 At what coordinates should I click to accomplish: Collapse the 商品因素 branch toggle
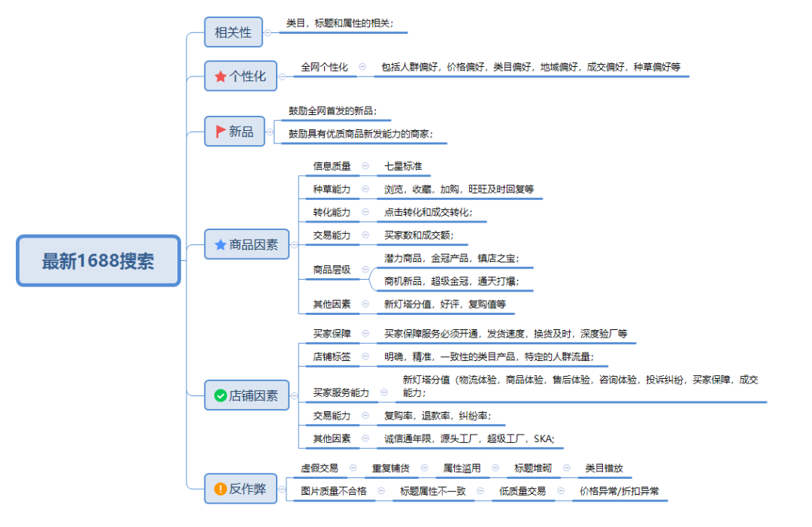pos(294,245)
